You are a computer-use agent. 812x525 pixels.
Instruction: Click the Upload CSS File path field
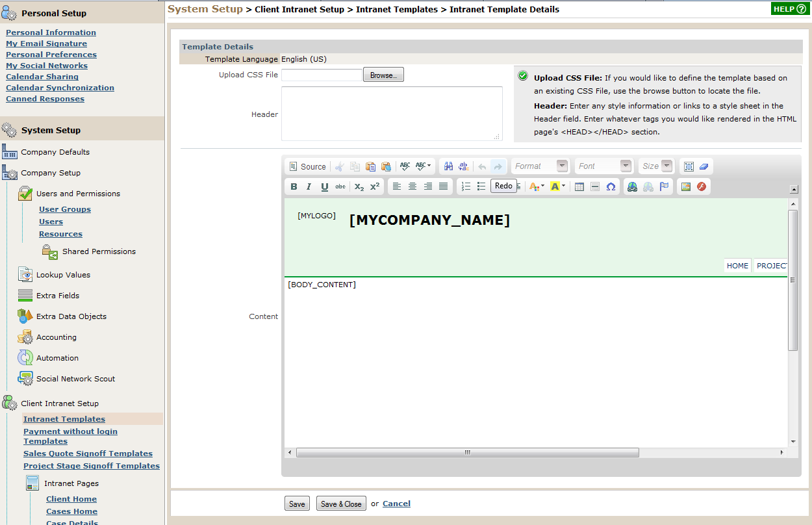(322, 75)
